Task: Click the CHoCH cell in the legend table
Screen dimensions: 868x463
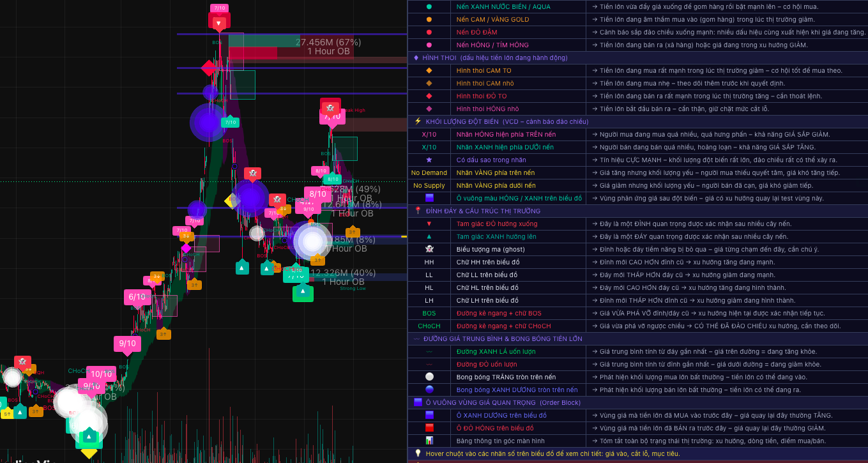Action: coord(429,326)
